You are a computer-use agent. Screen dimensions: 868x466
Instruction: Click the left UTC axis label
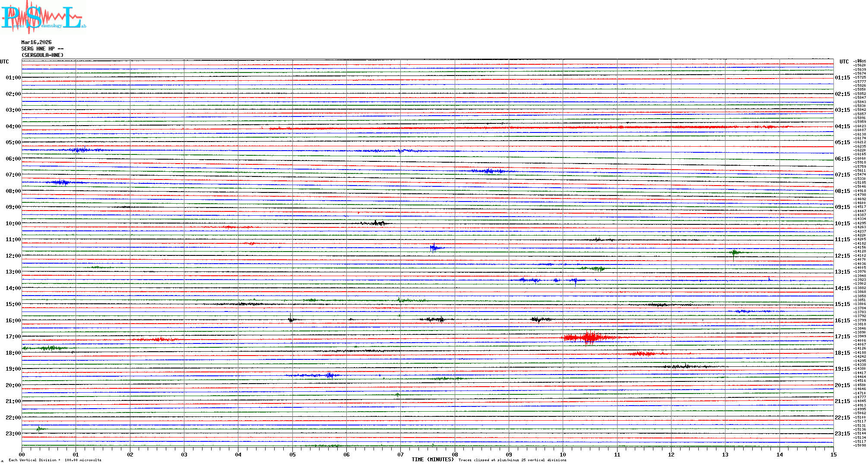(x=4, y=62)
